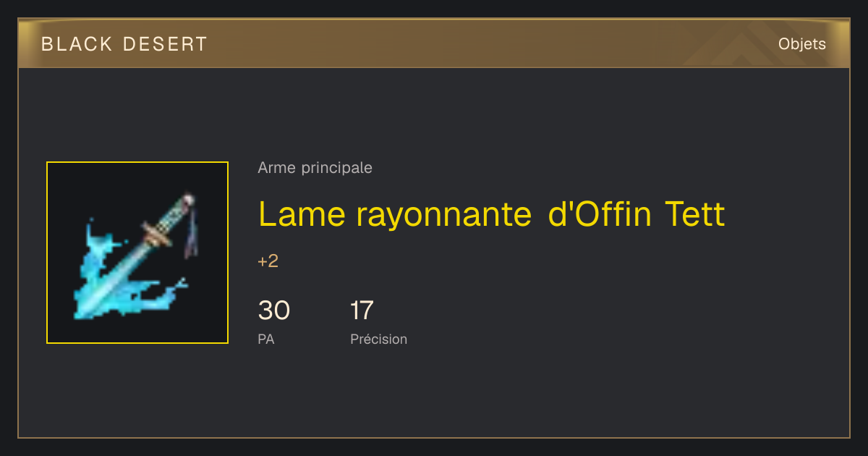Select the 17 Précision stat value

(362, 311)
